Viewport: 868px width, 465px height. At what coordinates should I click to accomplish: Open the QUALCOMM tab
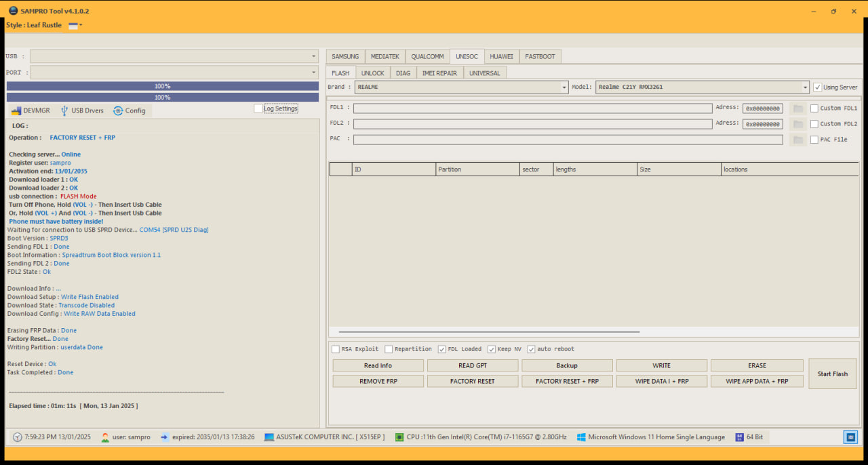pos(428,56)
